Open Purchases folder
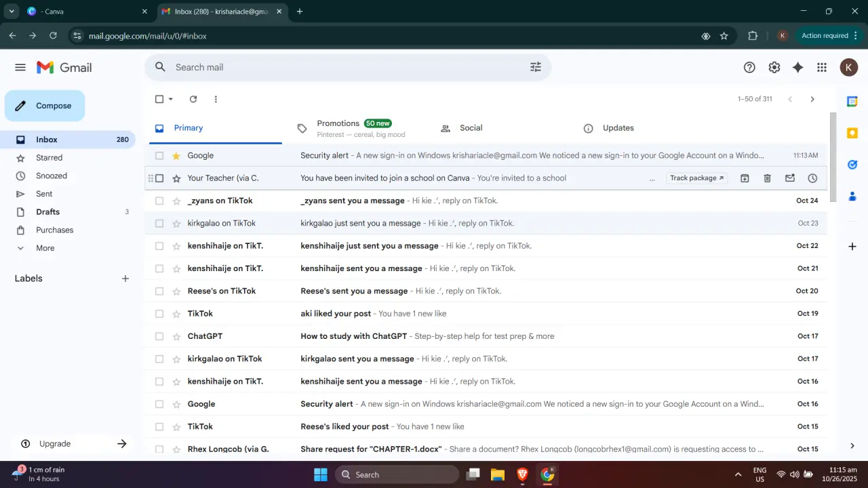Image resolution: width=868 pixels, height=488 pixels. coord(54,230)
